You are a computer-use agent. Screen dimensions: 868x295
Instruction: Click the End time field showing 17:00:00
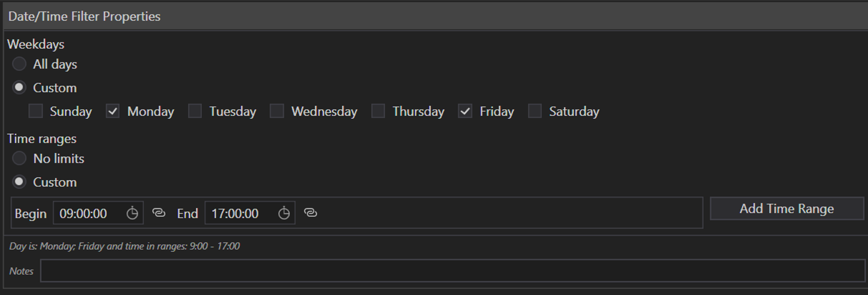click(x=239, y=213)
